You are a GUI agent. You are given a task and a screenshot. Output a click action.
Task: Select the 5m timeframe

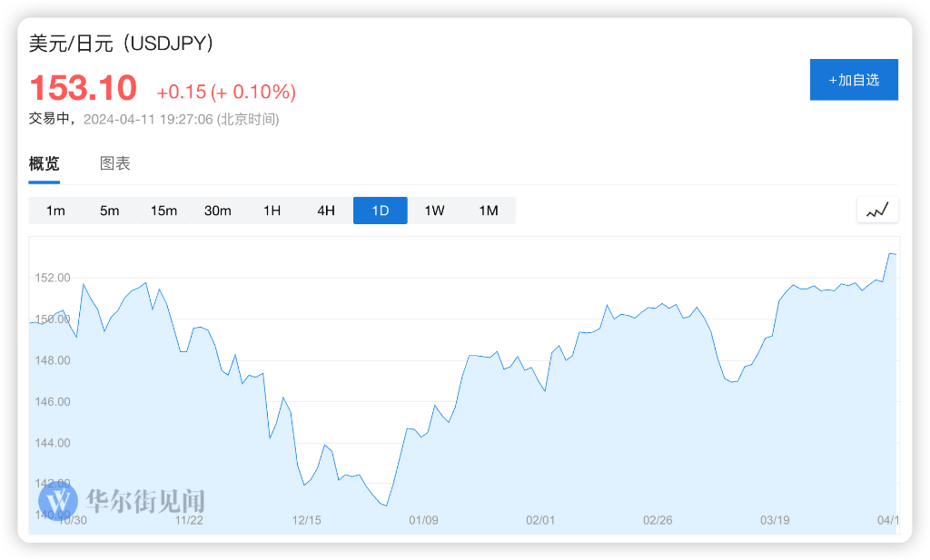(110, 211)
